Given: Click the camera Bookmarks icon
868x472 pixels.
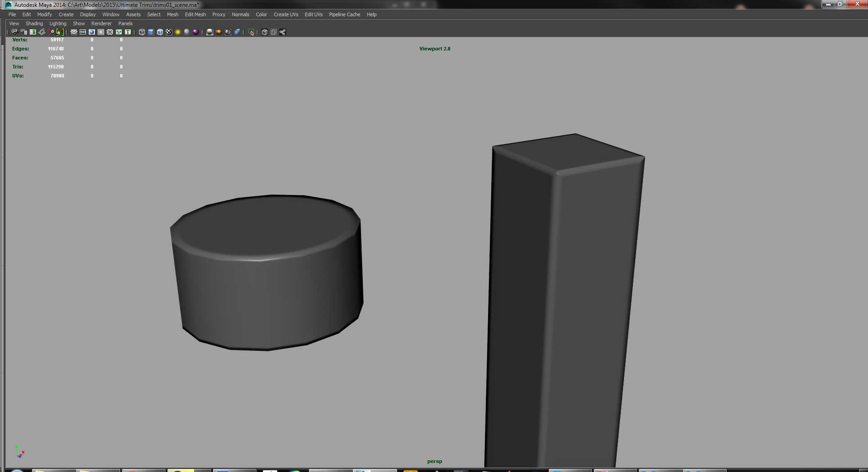Looking at the screenshot, I should pyautogui.click(x=32, y=32).
